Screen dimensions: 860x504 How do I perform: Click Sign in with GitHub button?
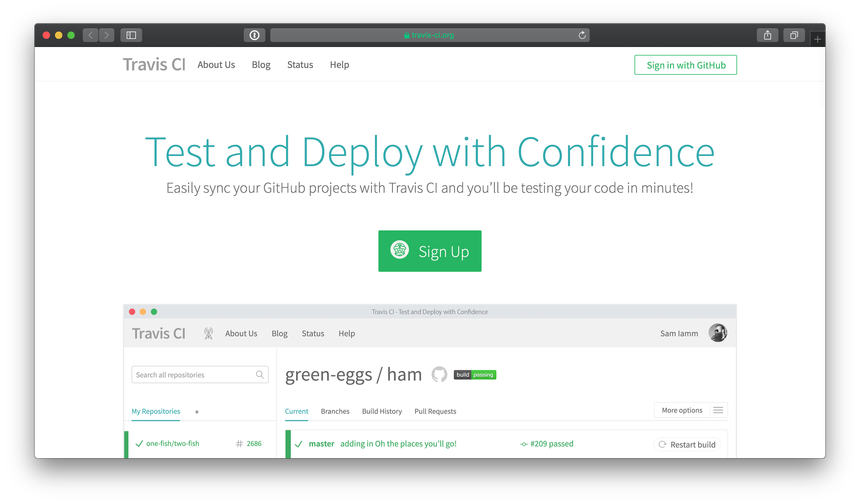[685, 65]
